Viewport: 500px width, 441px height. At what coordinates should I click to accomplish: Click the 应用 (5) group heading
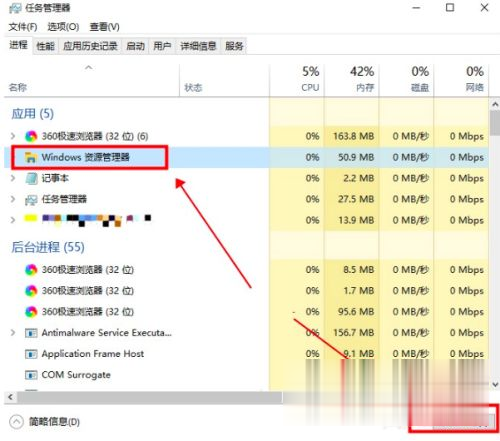tap(33, 114)
